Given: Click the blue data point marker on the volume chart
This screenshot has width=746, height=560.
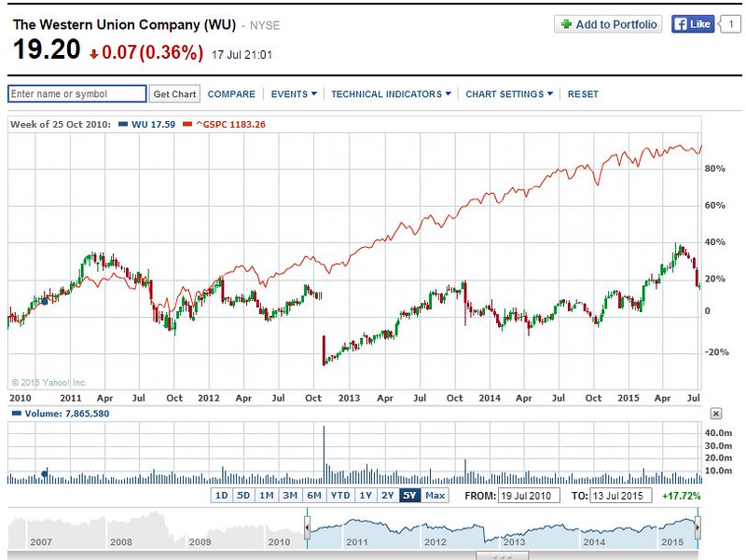Looking at the screenshot, I should [45, 474].
